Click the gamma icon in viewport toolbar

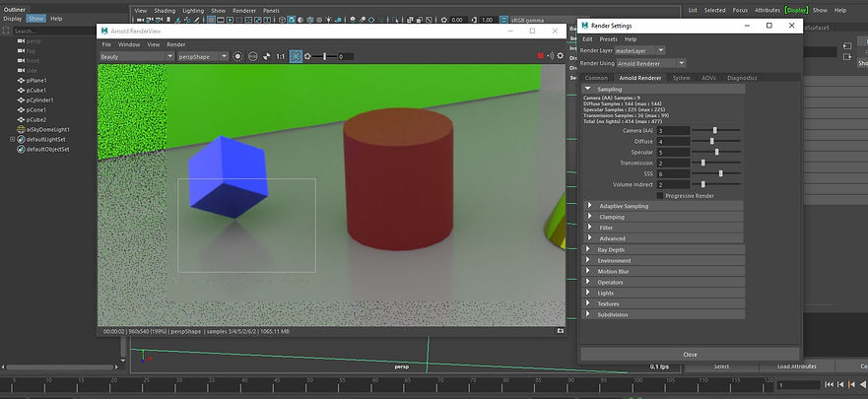coord(473,20)
